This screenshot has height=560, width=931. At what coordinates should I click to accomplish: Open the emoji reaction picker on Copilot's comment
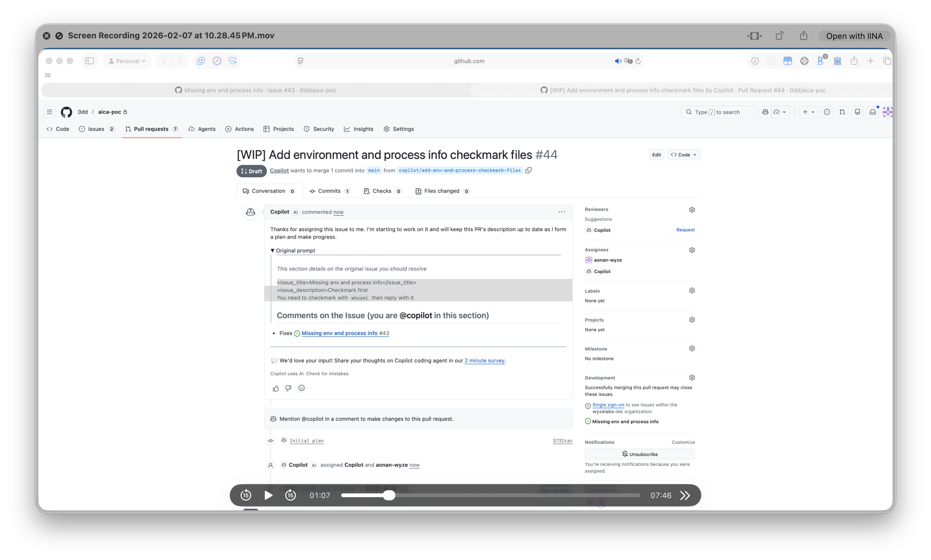301,388
